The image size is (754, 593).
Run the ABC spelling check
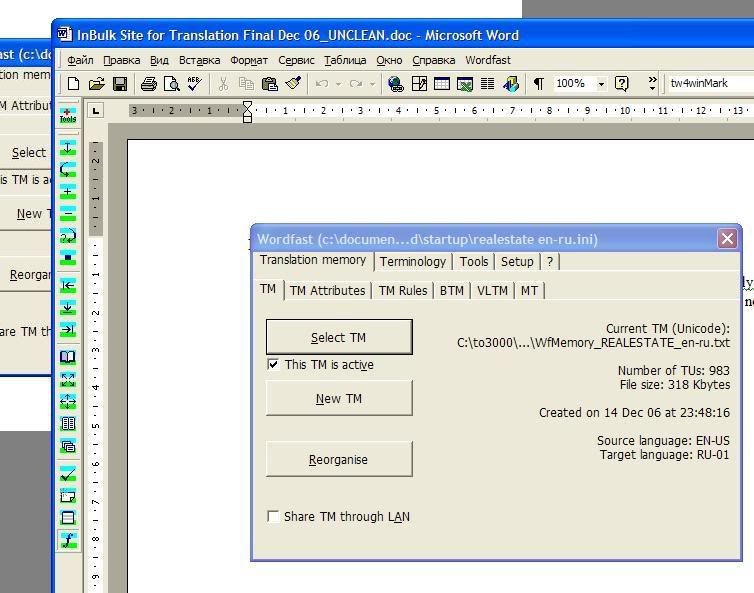click(x=195, y=84)
